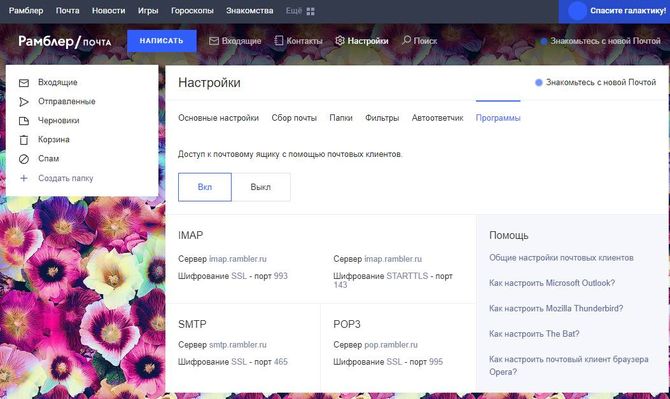Click the Inbox envelope icon in sidebar
670x399 pixels.
point(24,82)
